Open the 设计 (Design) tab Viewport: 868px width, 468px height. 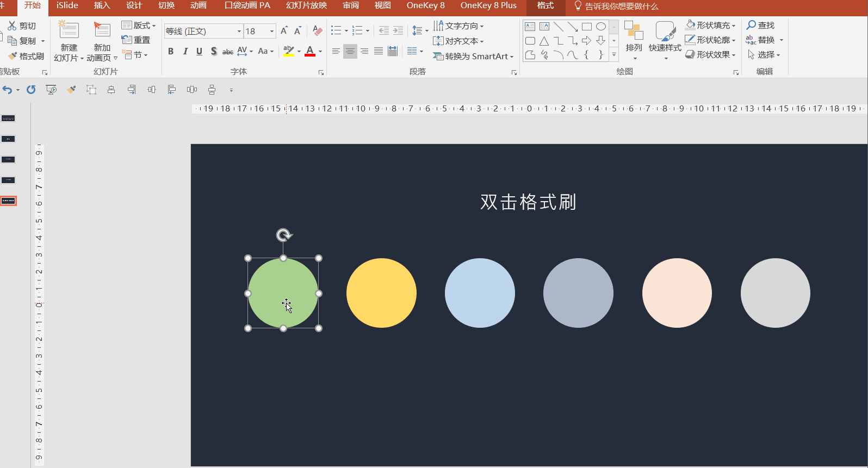point(134,5)
